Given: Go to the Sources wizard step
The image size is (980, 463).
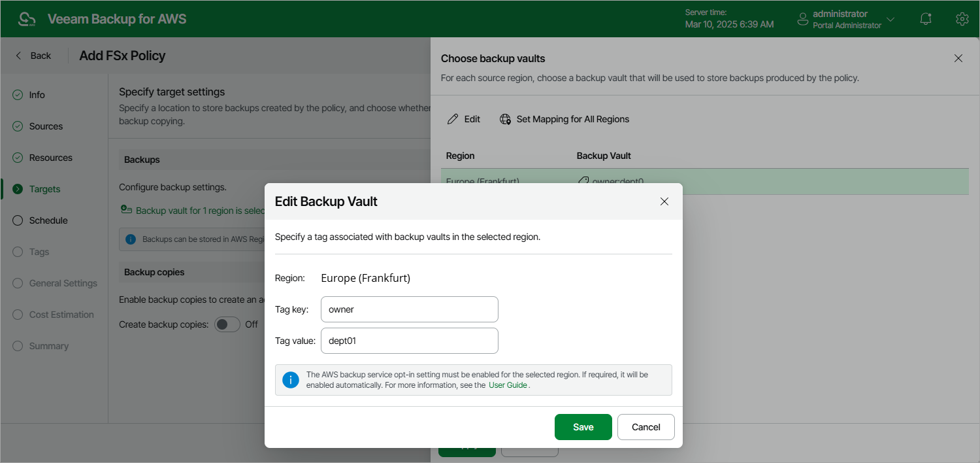Looking at the screenshot, I should [46, 126].
